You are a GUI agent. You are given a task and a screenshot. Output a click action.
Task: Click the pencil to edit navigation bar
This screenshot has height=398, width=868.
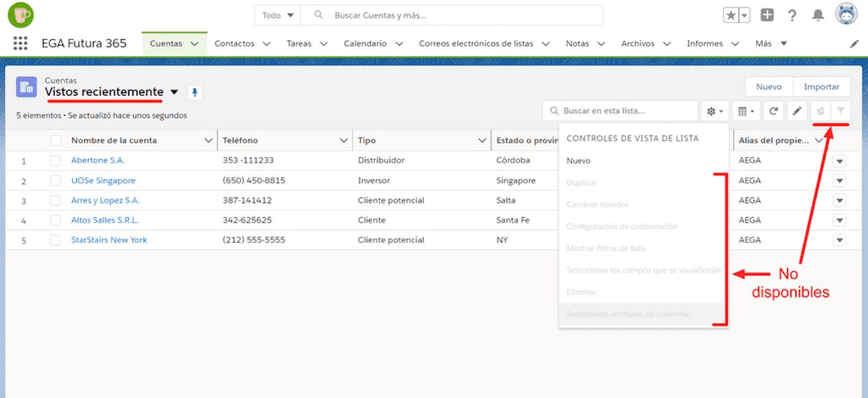pyautogui.click(x=854, y=43)
